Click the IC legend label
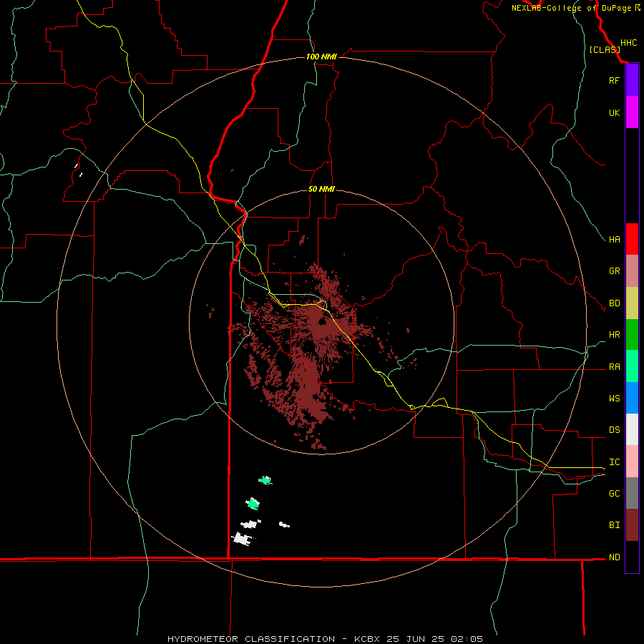Image resolution: width=644 pixels, height=644 pixels. pyautogui.click(x=614, y=462)
